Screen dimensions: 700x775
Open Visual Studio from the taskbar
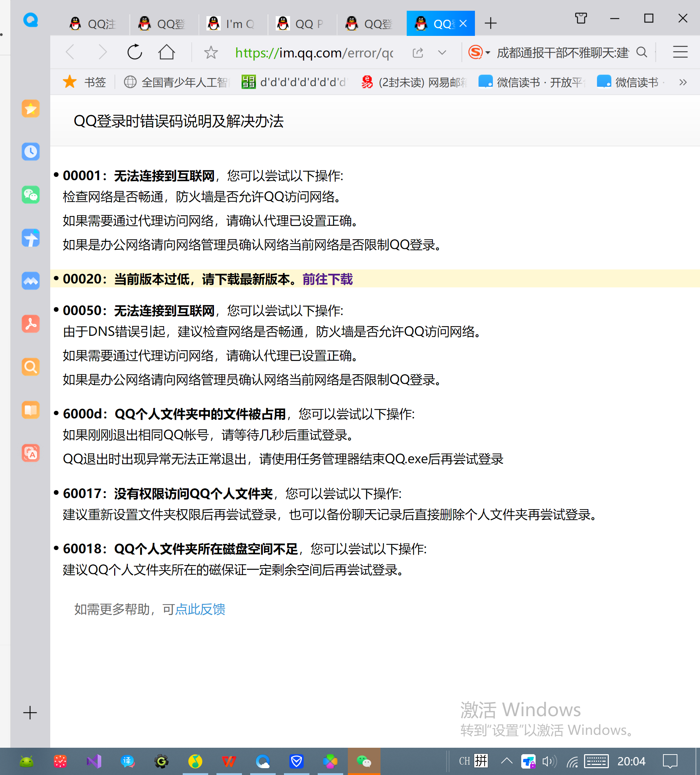pyautogui.click(x=94, y=761)
